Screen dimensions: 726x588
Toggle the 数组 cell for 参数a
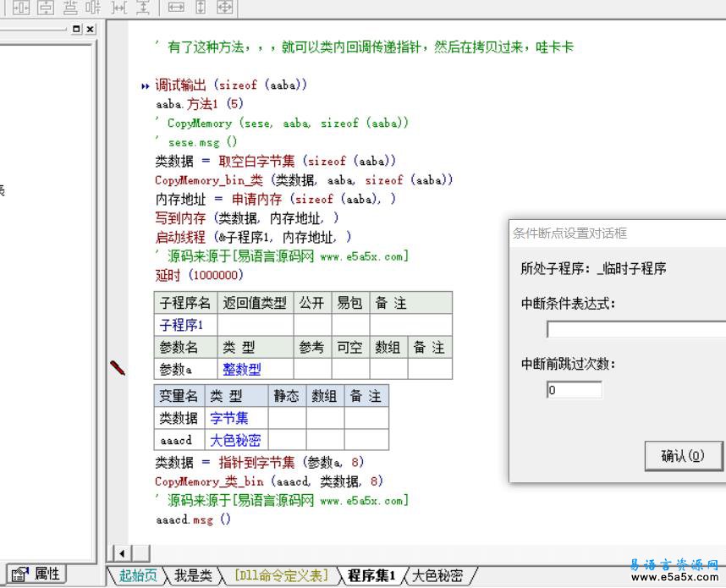coord(388,369)
